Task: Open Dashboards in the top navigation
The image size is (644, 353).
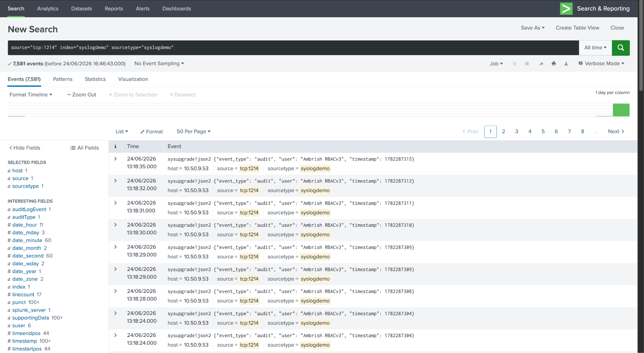Action: click(x=177, y=8)
